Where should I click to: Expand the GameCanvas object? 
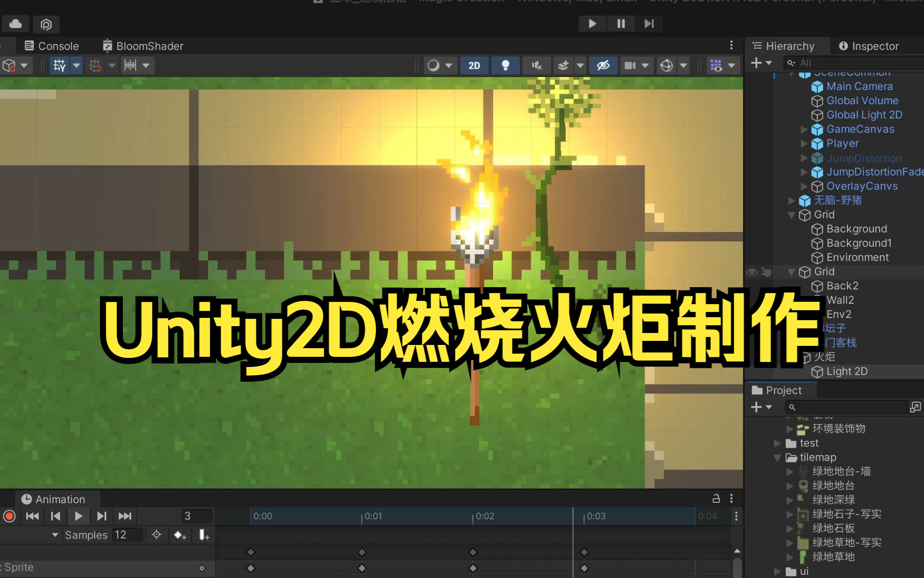804,129
